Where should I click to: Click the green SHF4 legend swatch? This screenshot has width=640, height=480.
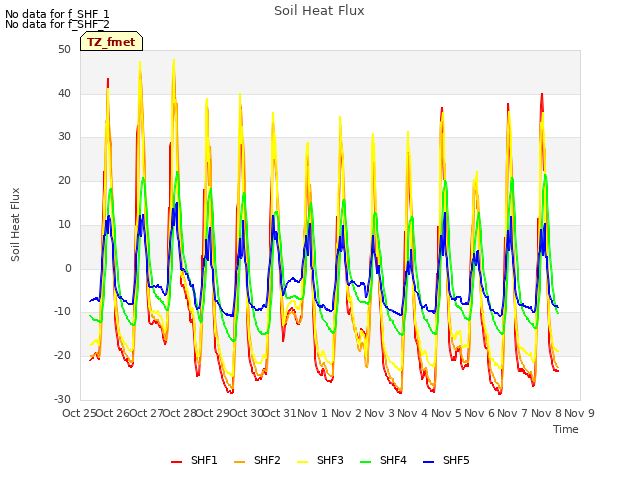pyautogui.click(x=365, y=462)
